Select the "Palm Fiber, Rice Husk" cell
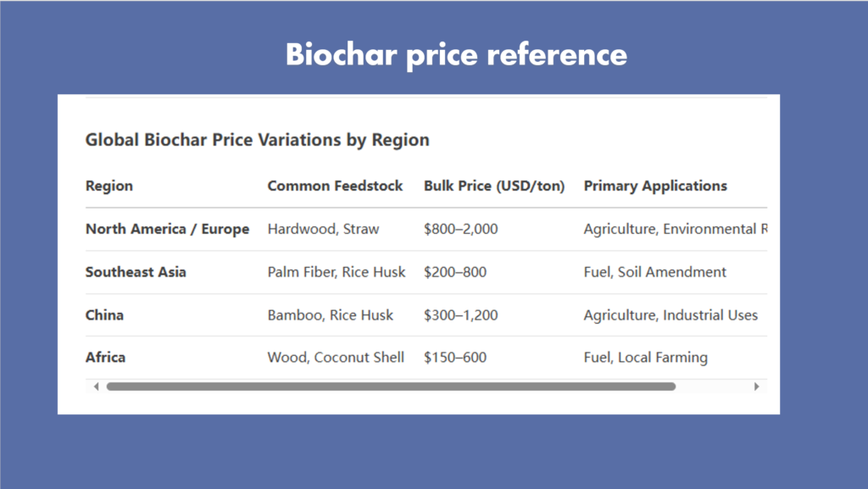 pyautogui.click(x=337, y=272)
